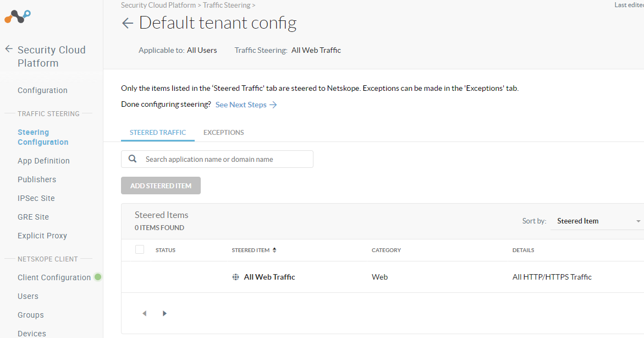Select the Steered Traffic tab
Viewport: 644px width, 338px height.
[158, 133]
